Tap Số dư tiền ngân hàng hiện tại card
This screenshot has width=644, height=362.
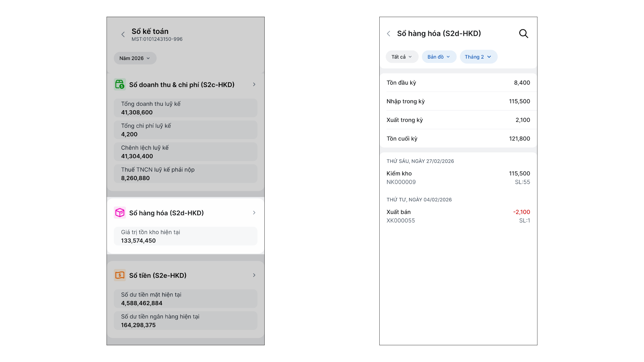185,321
